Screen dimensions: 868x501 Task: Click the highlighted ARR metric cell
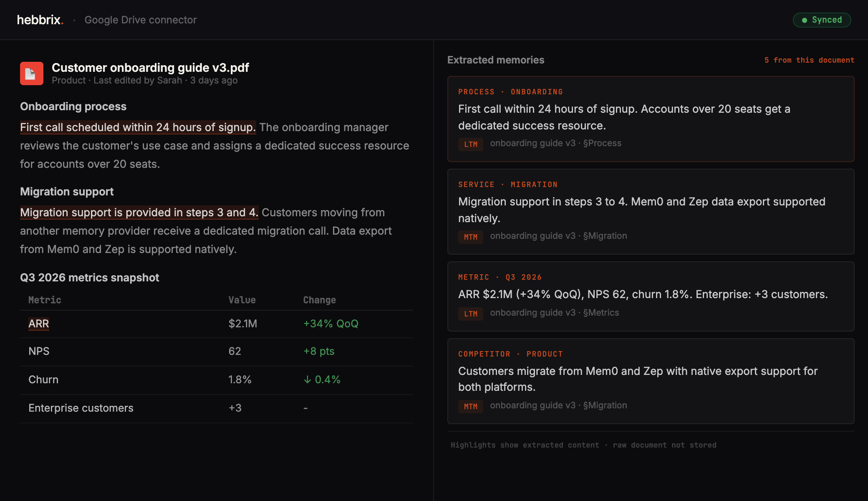(x=39, y=324)
